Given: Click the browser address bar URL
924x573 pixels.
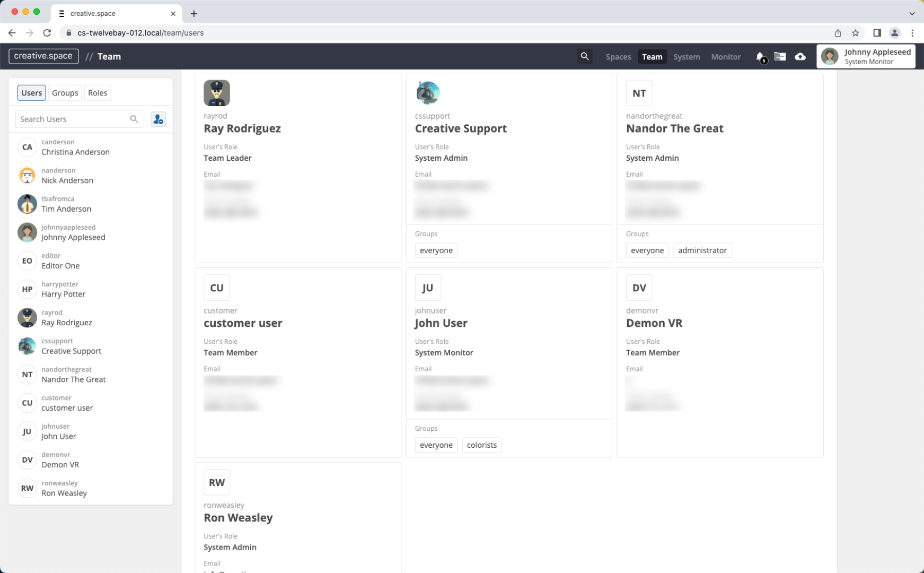Looking at the screenshot, I should pyautogui.click(x=140, y=33).
